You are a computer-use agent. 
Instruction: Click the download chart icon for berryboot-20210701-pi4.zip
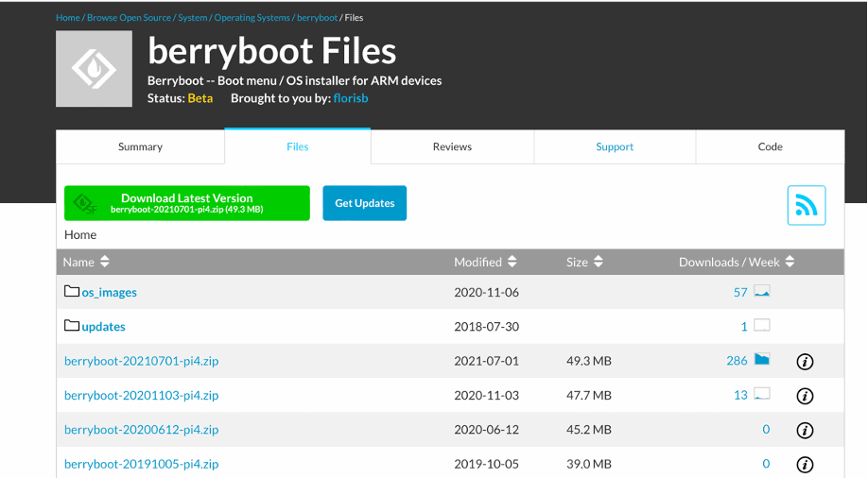761,360
